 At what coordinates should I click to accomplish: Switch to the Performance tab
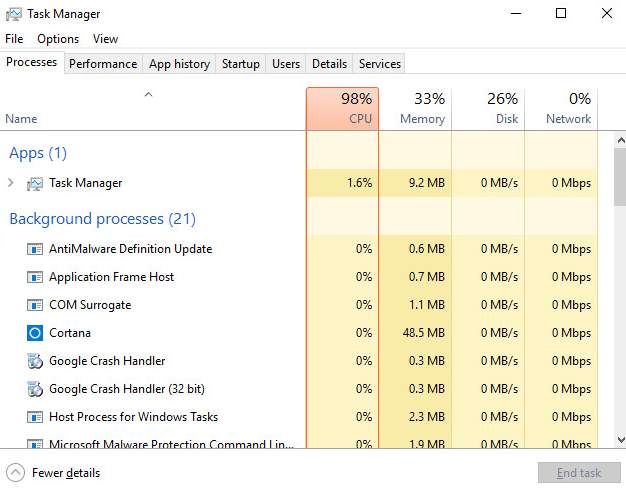(103, 64)
